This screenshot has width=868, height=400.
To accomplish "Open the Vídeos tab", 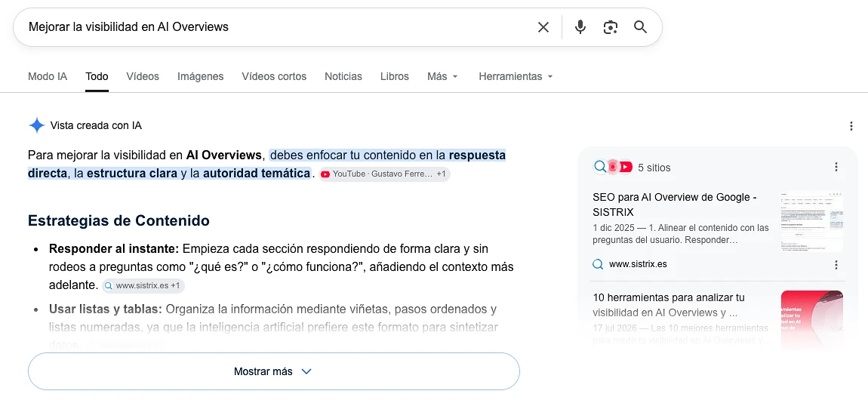I will pyautogui.click(x=142, y=76).
